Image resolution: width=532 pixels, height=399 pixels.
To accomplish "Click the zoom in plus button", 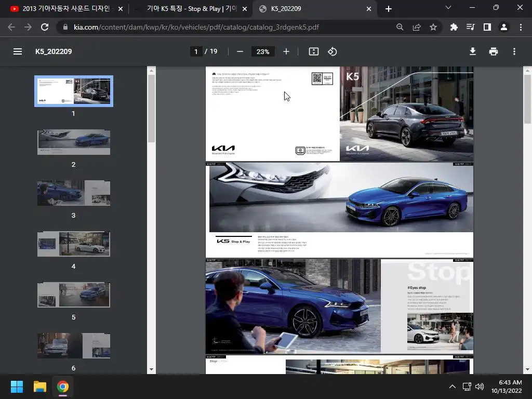I will tap(286, 51).
